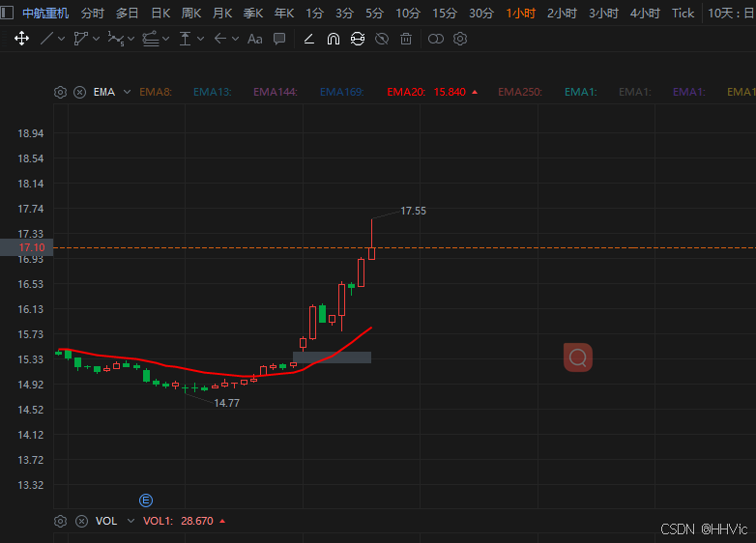Toggle drawing sync across periods icon

point(358,39)
